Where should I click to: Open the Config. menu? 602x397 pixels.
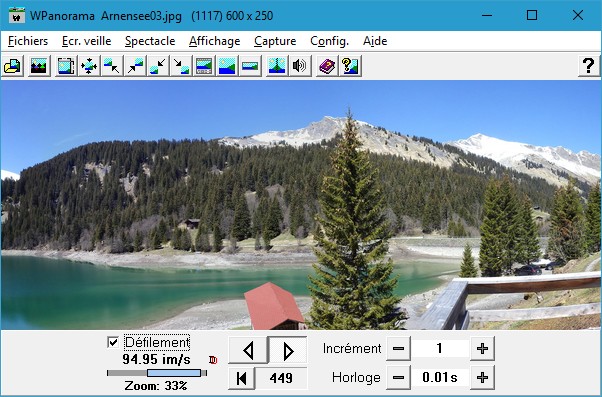tap(329, 41)
